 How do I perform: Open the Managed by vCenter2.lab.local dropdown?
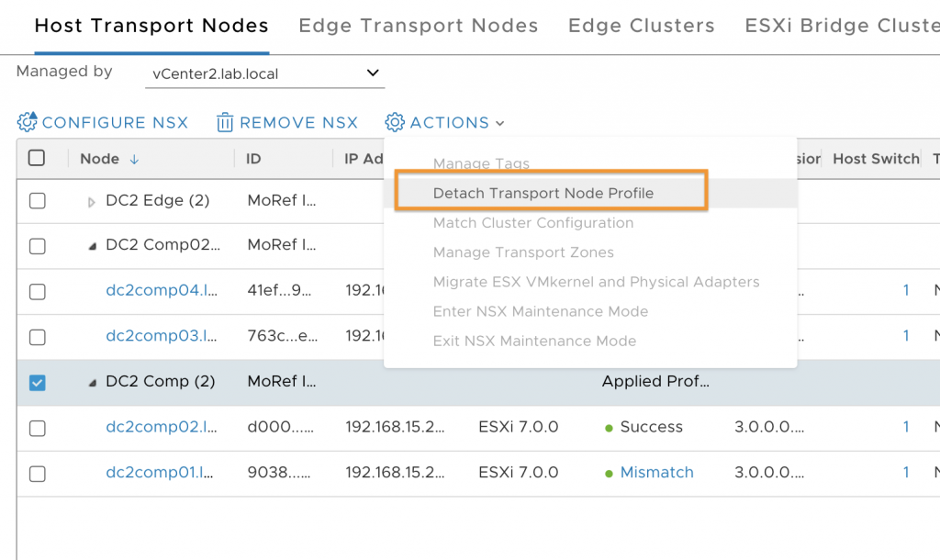[264, 73]
